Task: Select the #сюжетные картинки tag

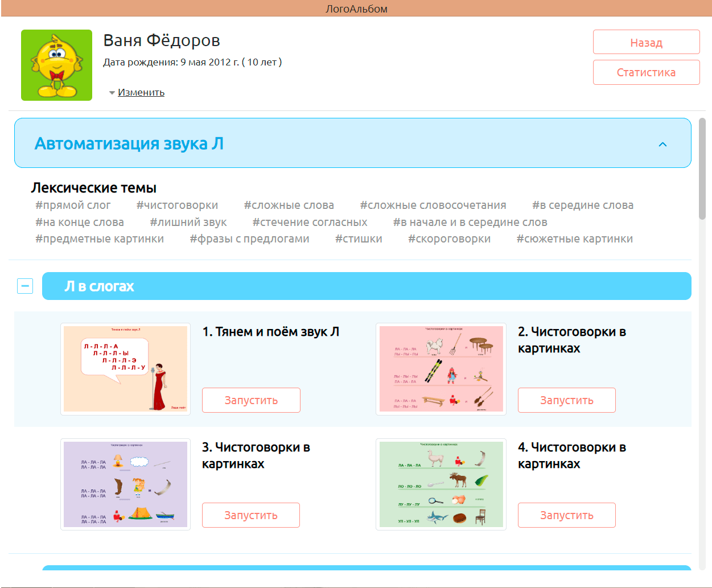Action: tap(574, 239)
